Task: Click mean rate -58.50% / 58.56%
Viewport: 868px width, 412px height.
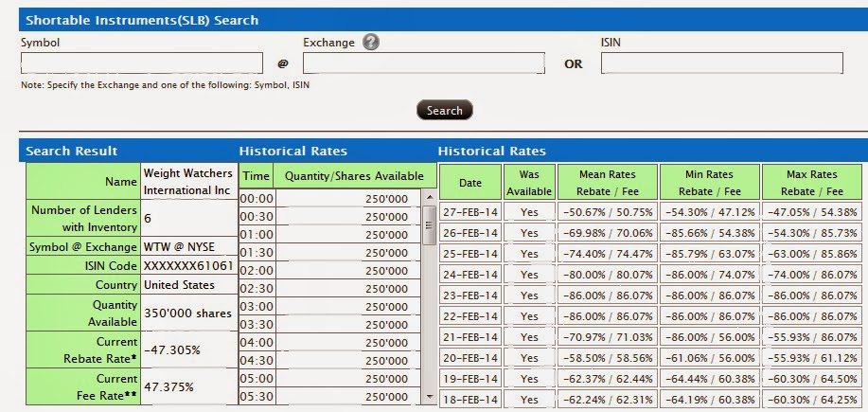Action: coord(608,358)
